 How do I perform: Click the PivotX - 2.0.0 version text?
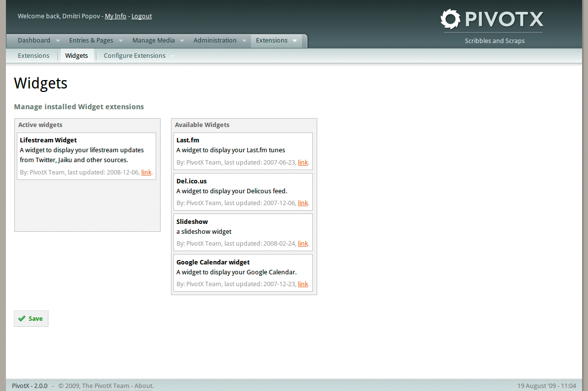pyautogui.click(x=30, y=386)
